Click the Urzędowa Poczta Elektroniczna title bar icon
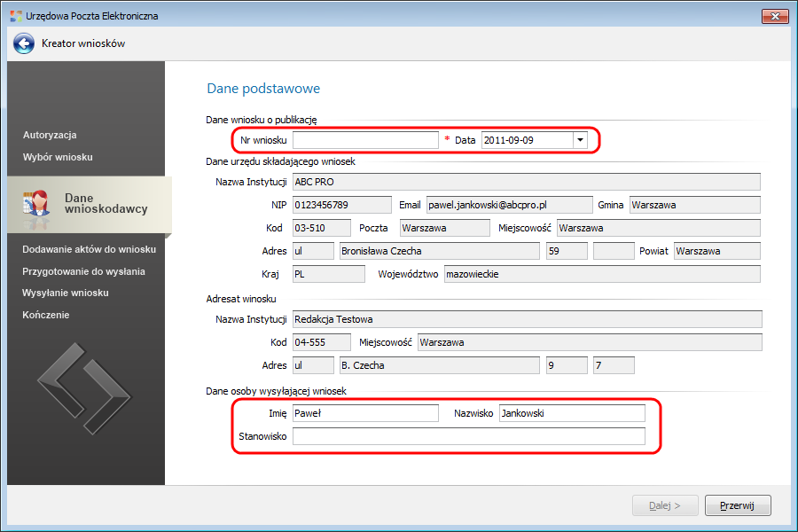Screen dimensions: 798x532 pyautogui.click(x=16, y=16)
